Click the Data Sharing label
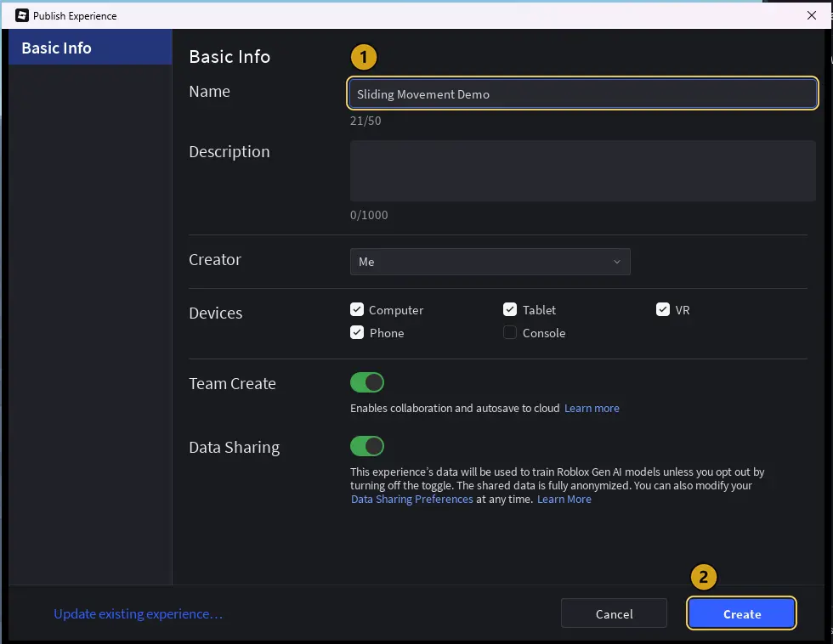833x644 pixels. [235, 448]
